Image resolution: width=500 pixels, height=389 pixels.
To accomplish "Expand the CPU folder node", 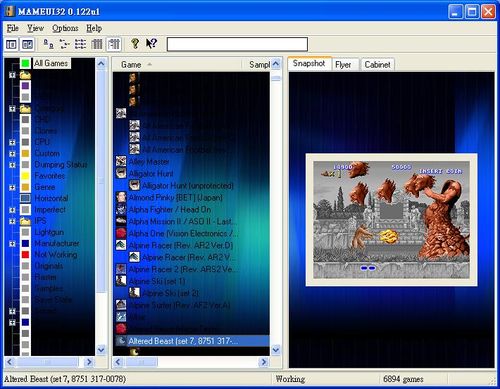I will point(12,142).
